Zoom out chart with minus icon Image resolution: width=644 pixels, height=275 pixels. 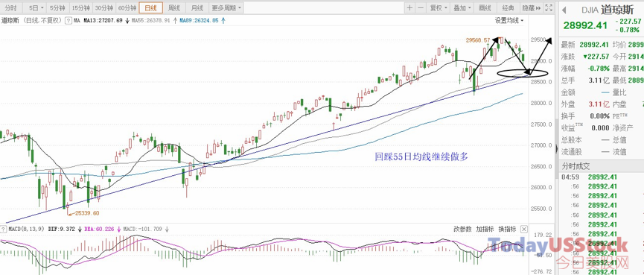pos(421,7)
